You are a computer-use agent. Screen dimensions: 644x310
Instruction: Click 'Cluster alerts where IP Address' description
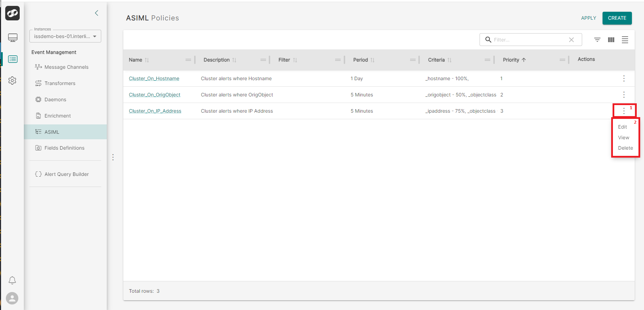click(237, 111)
